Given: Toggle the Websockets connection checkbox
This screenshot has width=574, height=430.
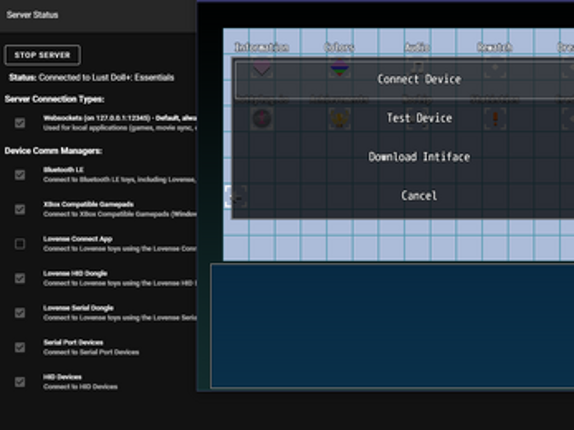Looking at the screenshot, I should point(20,123).
